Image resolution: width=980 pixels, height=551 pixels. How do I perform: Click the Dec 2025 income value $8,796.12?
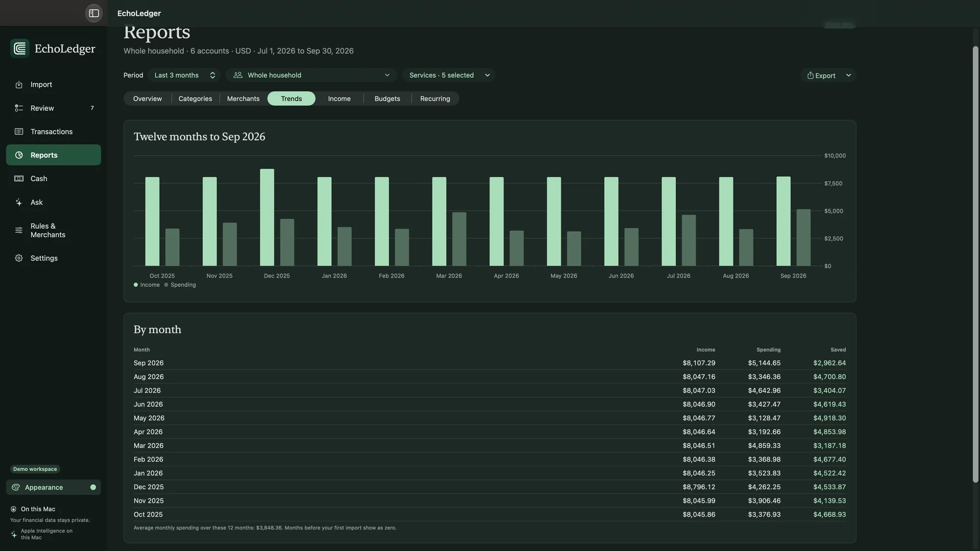(x=699, y=487)
